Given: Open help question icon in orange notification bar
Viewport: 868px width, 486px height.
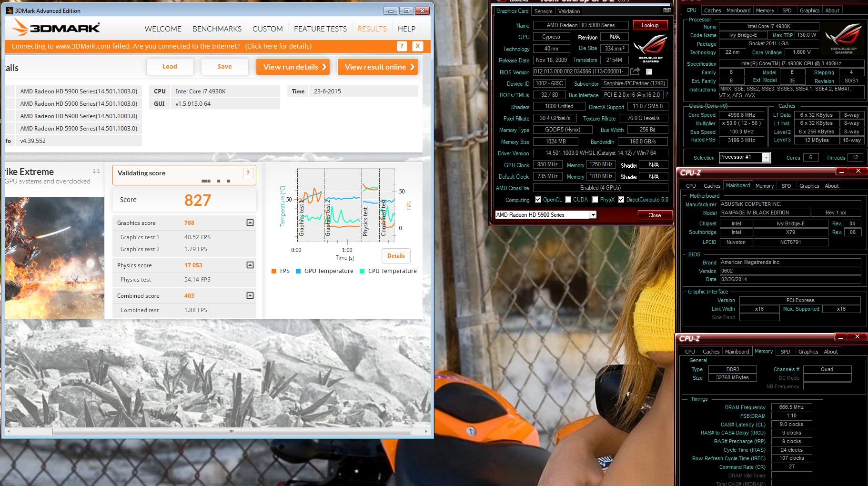Looking at the screenshot, I should coord(402,46).
